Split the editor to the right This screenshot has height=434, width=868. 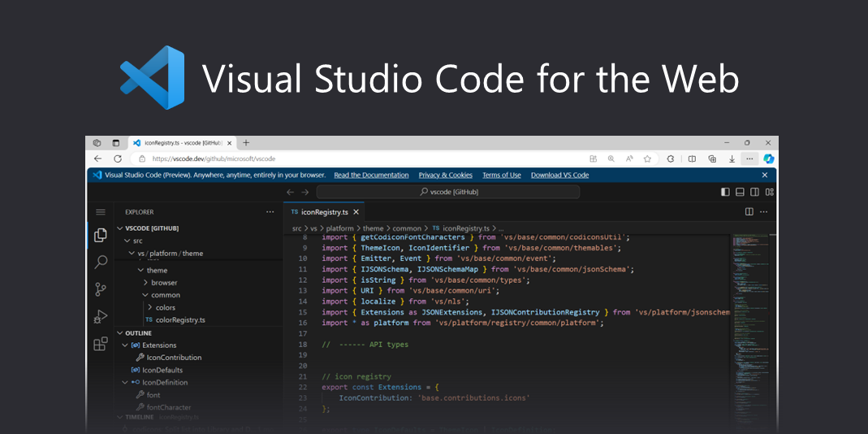[x=749, y=212]
